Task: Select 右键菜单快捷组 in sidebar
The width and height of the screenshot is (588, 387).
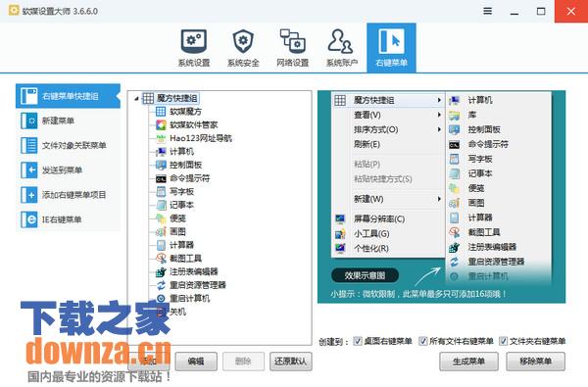Action: click(68, 96)
